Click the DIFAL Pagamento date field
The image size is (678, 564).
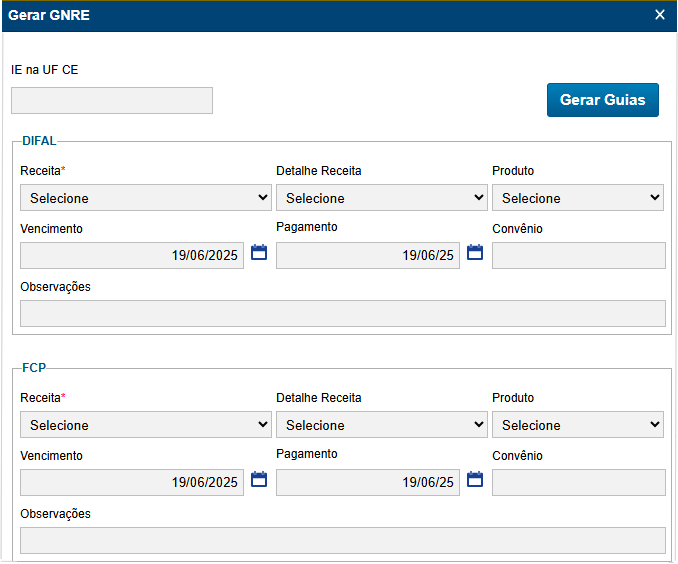(368, 256)
